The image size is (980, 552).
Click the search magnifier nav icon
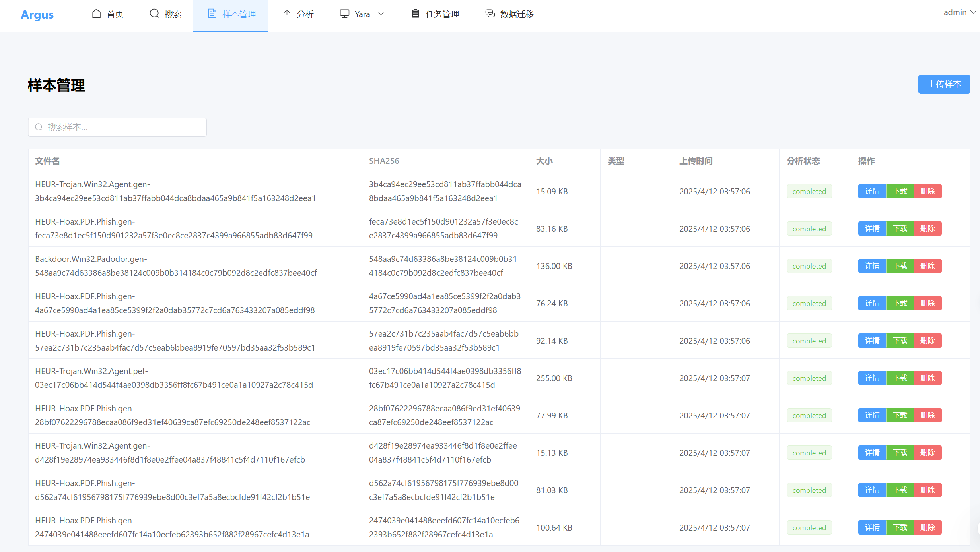tap(154, 14)
